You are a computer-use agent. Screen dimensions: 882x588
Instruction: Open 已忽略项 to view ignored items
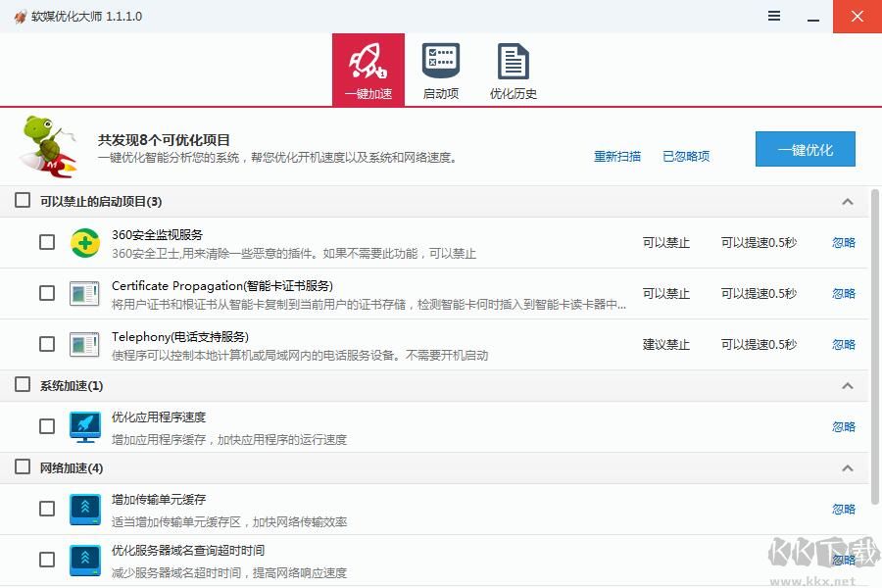686,156
